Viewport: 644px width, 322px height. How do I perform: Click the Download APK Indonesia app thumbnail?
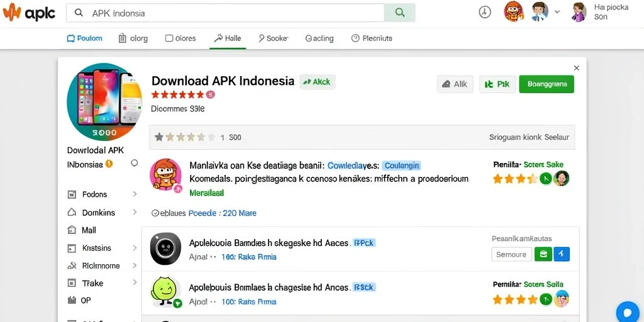pos(104,102)
